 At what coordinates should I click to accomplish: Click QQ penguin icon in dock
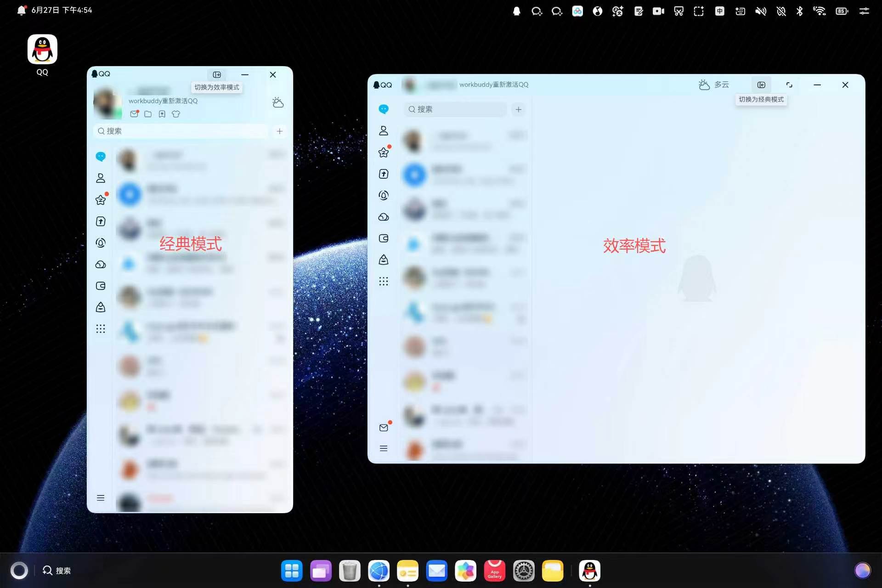tap(590, 571)
